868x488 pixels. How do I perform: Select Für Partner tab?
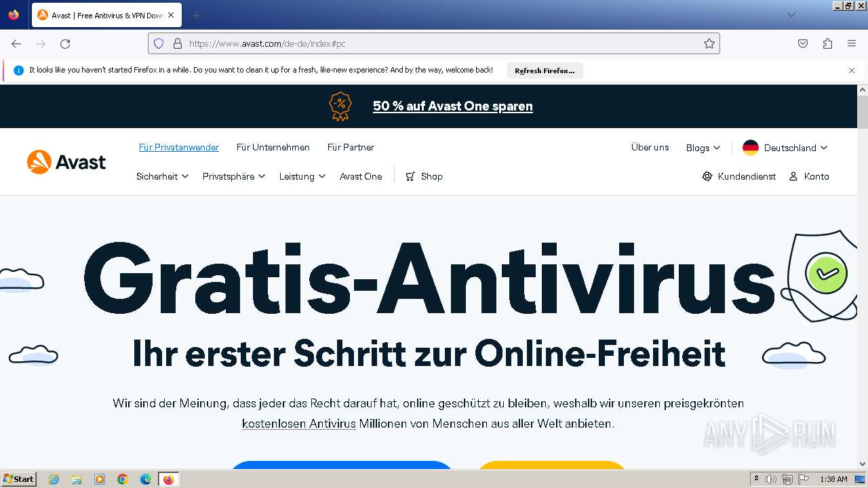tap(351, 147)
